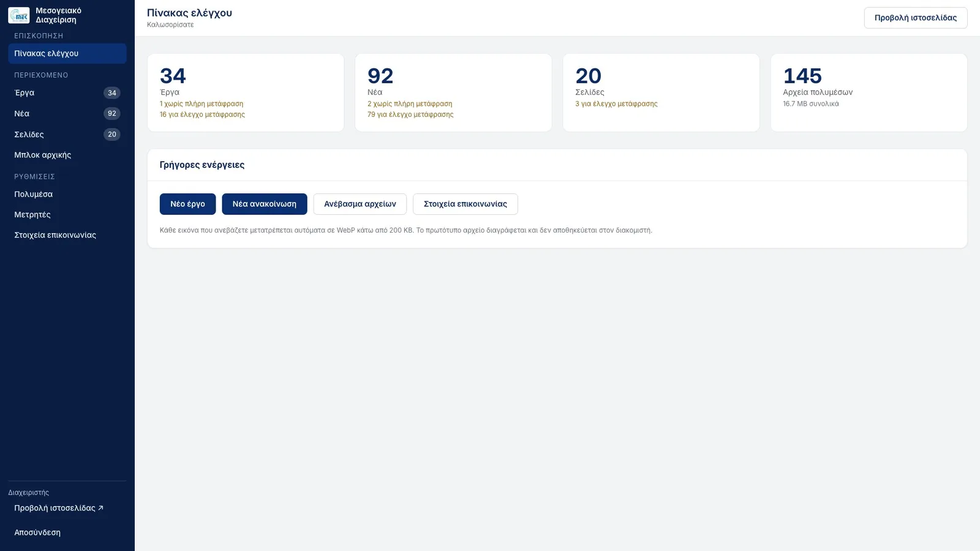Click the Μεσογειακό Διαχείριση logo icon
Screen dimensions: 980x551
18,15
